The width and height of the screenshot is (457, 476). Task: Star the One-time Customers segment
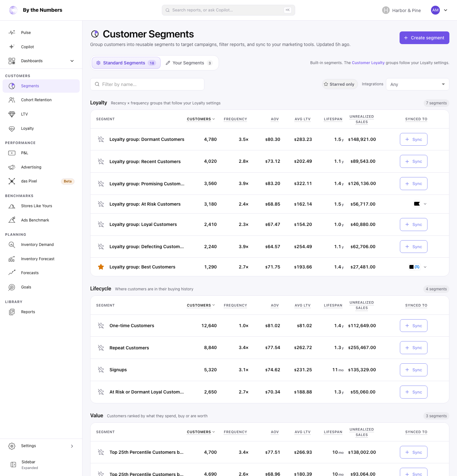(x=101, y=326)
